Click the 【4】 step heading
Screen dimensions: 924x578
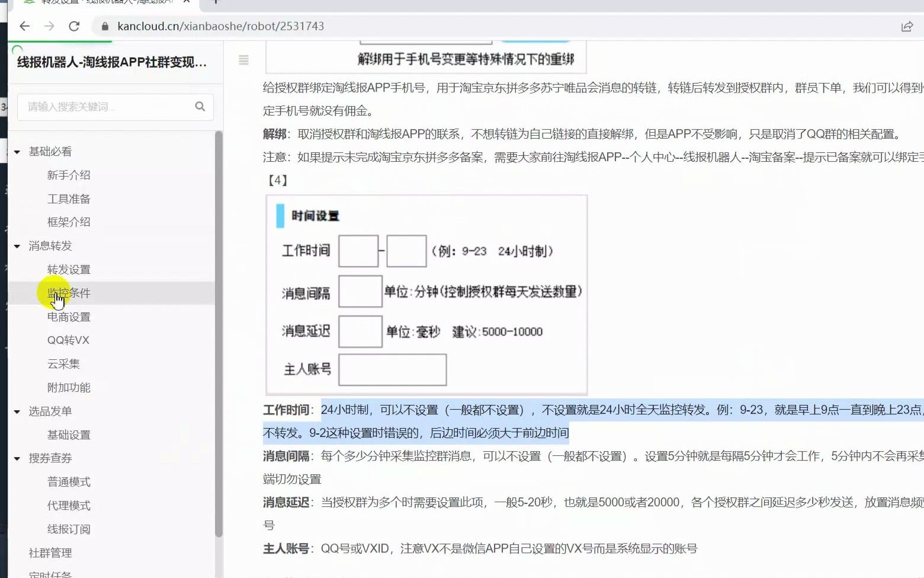coord(277,180)
